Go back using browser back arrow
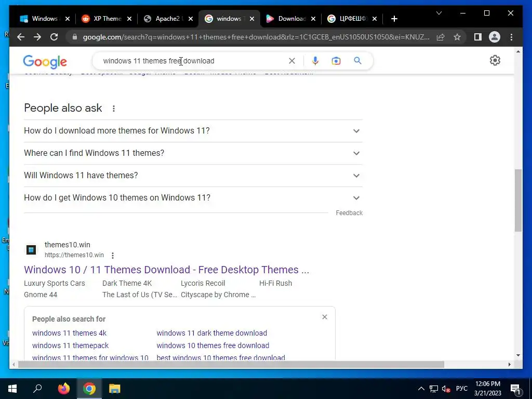The image size is (532, 399). point(21,37)
